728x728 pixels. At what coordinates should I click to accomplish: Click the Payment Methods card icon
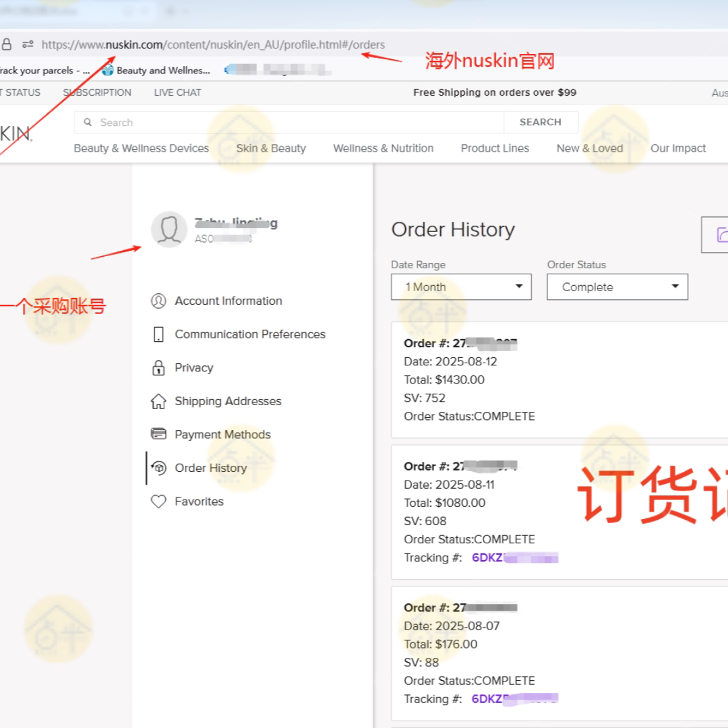[x=158, y=434]
